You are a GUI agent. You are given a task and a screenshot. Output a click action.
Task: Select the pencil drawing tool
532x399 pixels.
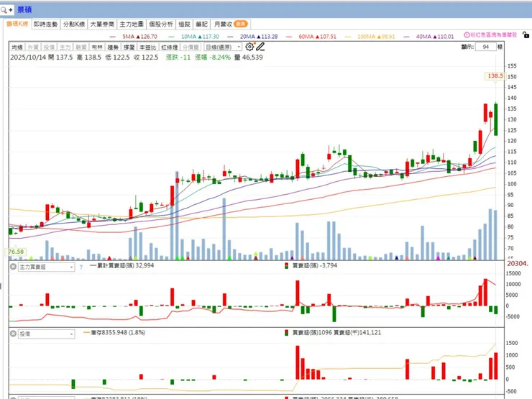click(x=260, y=47)
